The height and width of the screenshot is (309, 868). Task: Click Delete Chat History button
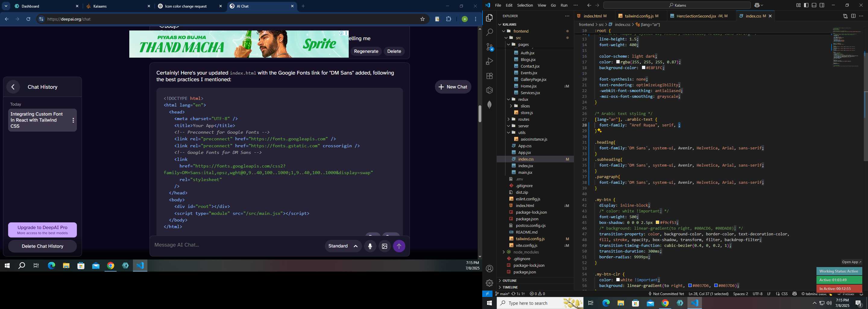click(x=42, y=246)
